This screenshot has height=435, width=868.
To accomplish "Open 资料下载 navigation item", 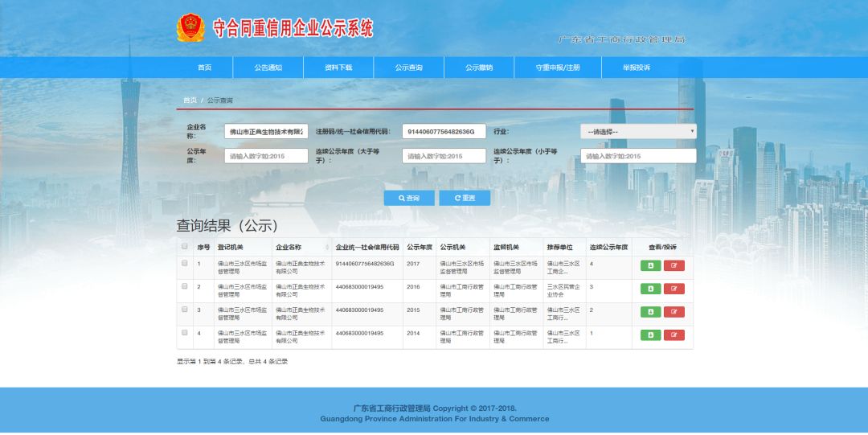I will (339, 68).
